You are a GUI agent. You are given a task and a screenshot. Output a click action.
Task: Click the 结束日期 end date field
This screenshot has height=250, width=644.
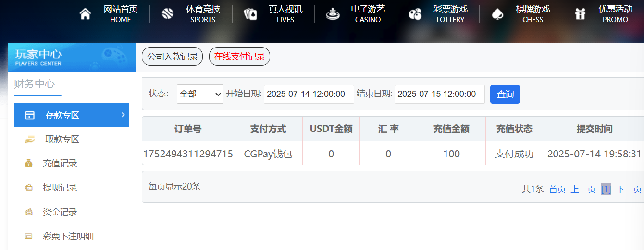[439, 94]
